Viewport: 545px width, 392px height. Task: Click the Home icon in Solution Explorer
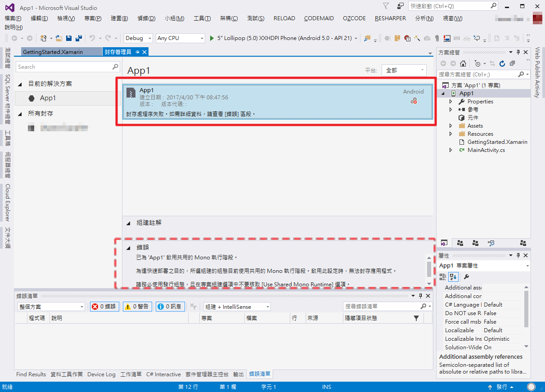pyautogui.click(x=463, y=63)
